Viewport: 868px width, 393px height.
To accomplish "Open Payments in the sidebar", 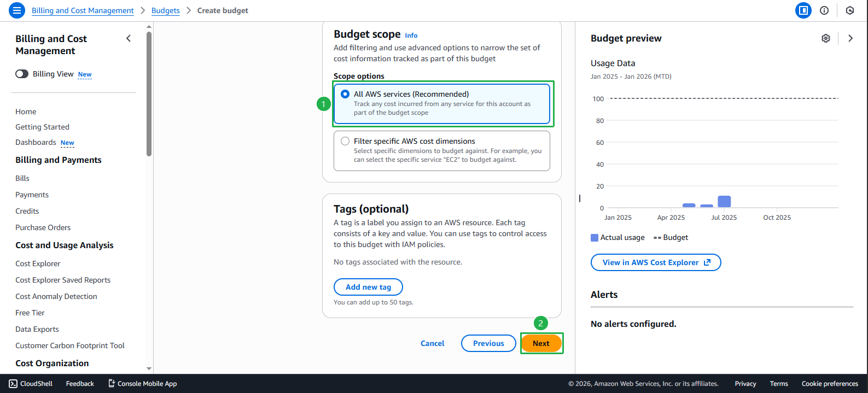I will (32, 195).
